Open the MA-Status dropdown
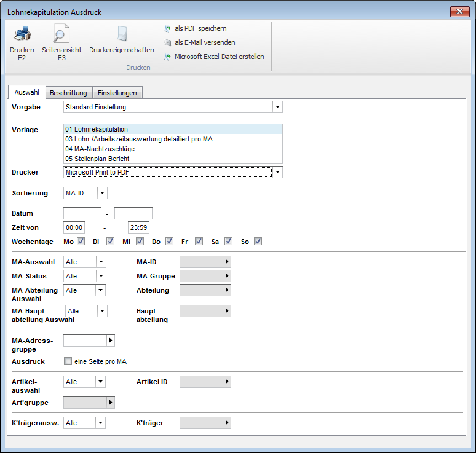476x453 pixels. coord(101,276)
